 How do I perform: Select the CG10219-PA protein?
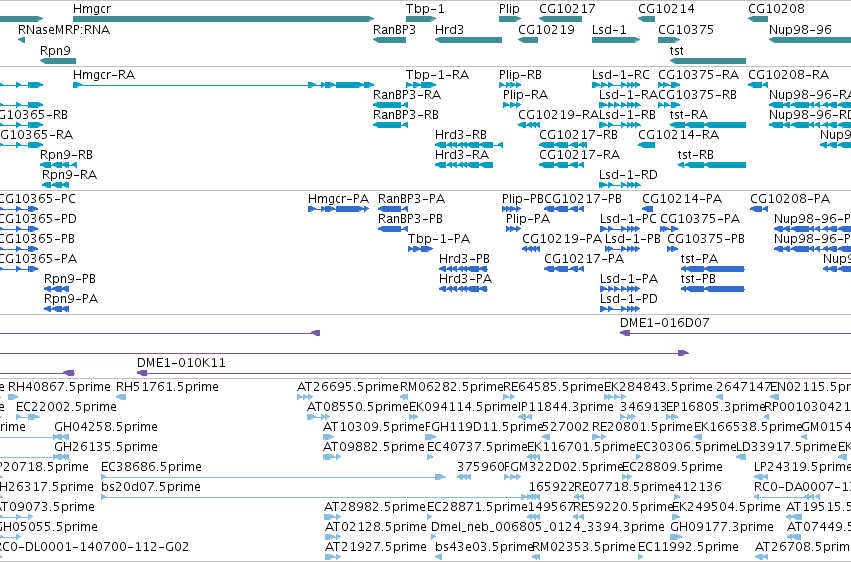pyautogui.click(x=531, y=249)
